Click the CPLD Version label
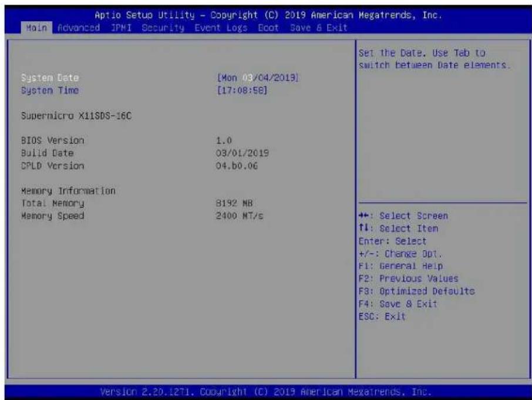Viewport: 532px width, 400px height. (53, 166)
